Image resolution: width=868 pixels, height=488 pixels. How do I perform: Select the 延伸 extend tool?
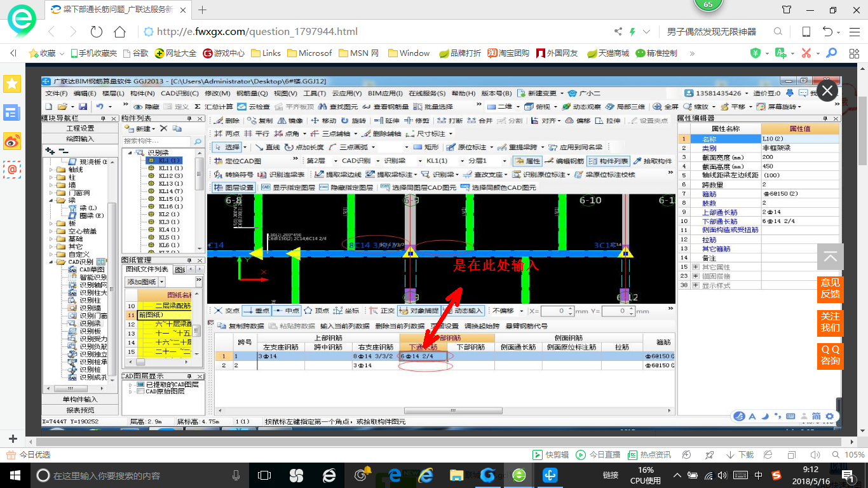click(x=387, y=121)
